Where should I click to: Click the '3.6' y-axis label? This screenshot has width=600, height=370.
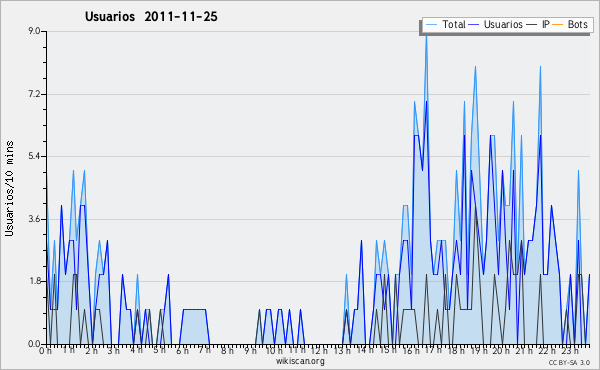pos(34,219)
